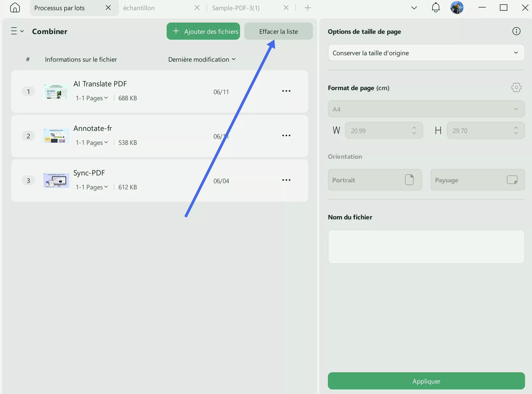Expand the Combiner tool menu
Viewport: 532px width, 394px height.
click(x=17, y=31)
